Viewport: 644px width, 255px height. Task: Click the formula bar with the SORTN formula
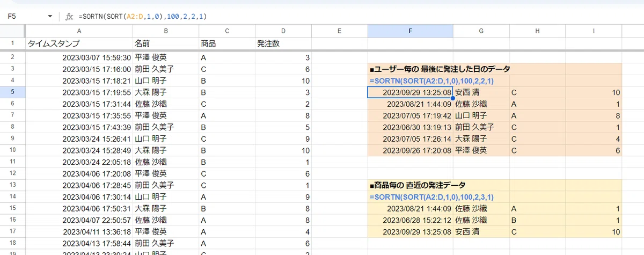point(358,17)
